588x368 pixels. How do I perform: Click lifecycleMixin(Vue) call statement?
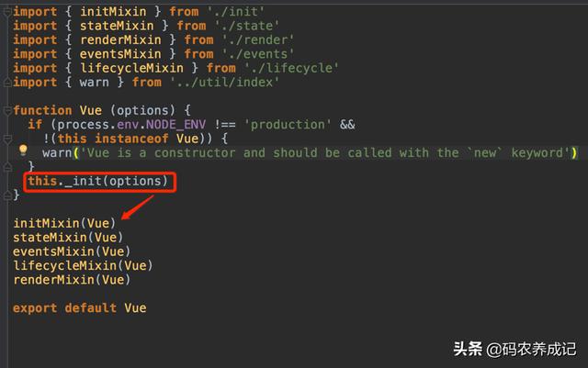83,266
